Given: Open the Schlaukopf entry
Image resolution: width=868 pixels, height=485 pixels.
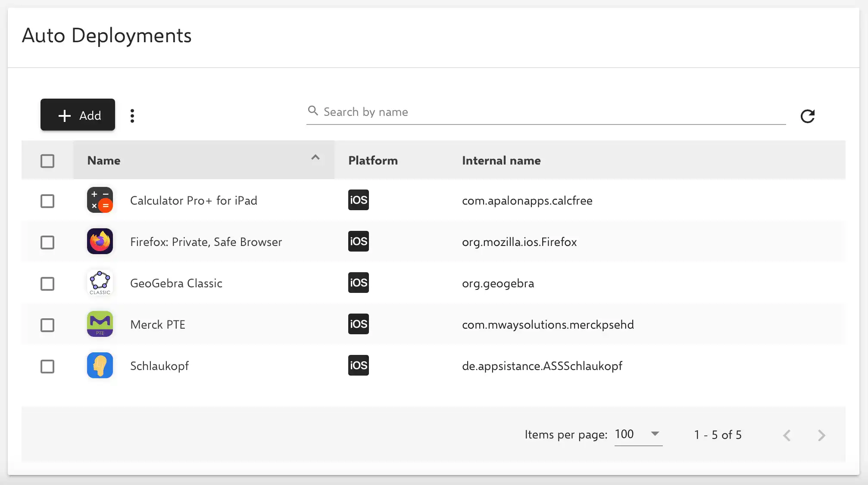Looking at the screenshot, I should point(159,366).
